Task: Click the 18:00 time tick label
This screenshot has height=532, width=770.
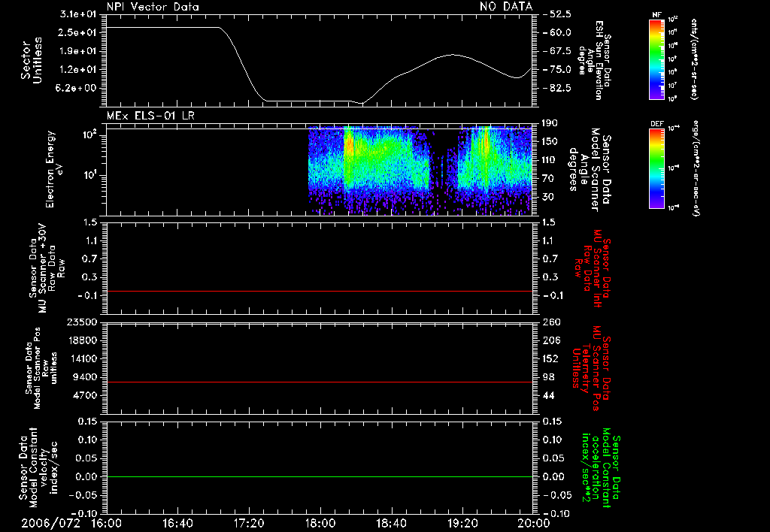Action: point(320,523)
